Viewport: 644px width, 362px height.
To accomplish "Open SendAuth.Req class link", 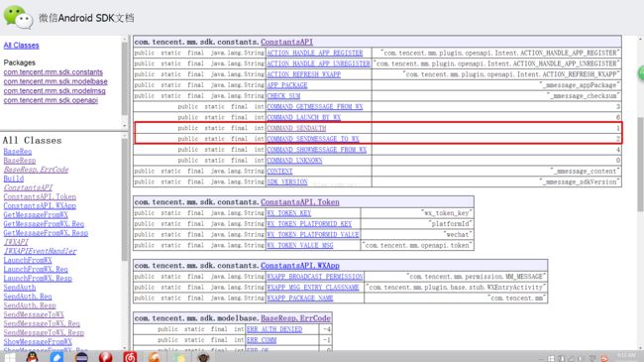I will 28,297.
